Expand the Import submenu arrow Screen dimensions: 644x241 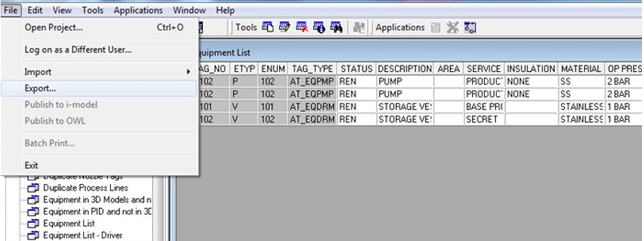pyautogui.click(x=188, y=72)
